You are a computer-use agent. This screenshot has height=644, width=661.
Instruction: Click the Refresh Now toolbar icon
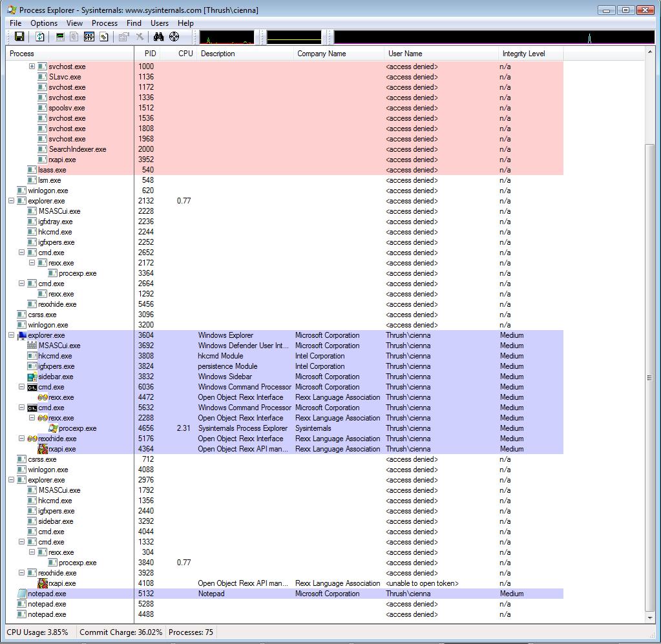(x=40, y=37)
